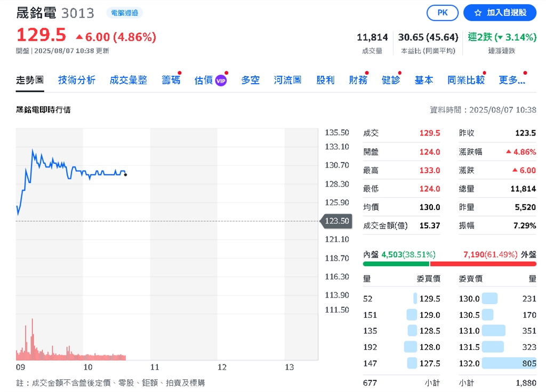The image size is (546, 392).
Task: Return to the 走勢圖 tab
Action: [x=29, y=79]
